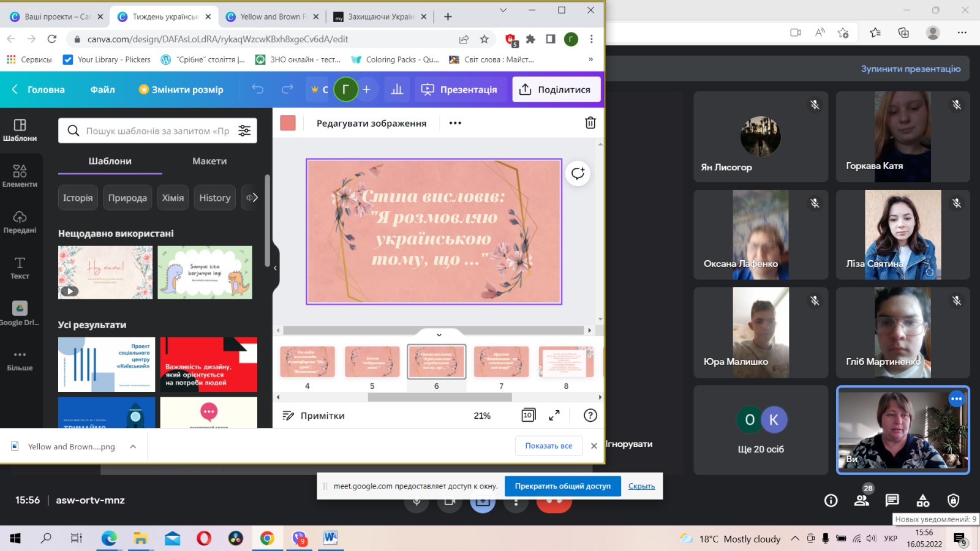Screen dimensions: 980x551
Task: Hide the side panel using collapse arrow
Action: 275,268
